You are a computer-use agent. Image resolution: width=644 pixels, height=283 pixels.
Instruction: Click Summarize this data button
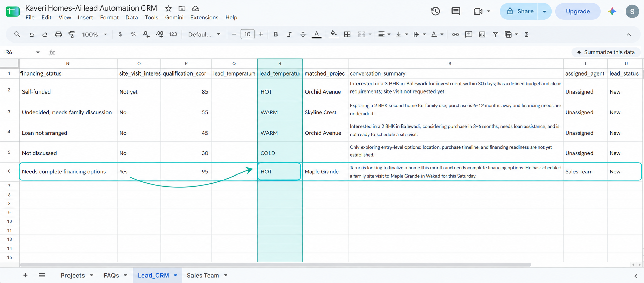tap(605, 52)
